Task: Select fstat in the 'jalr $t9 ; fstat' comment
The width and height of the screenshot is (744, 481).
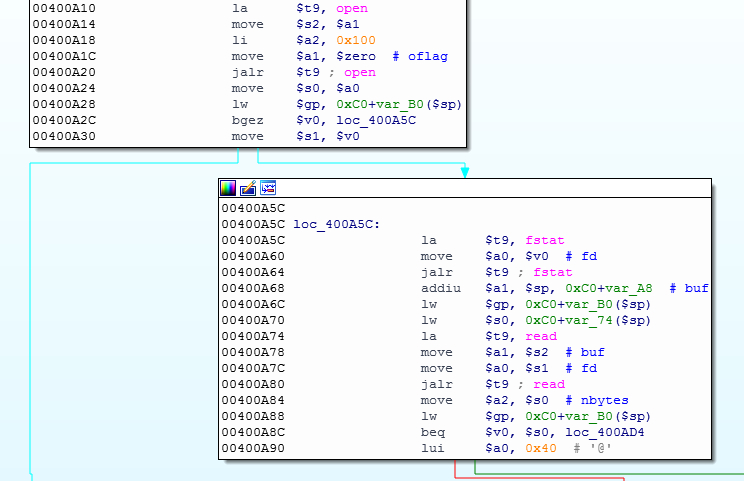Action: [553, 272]
